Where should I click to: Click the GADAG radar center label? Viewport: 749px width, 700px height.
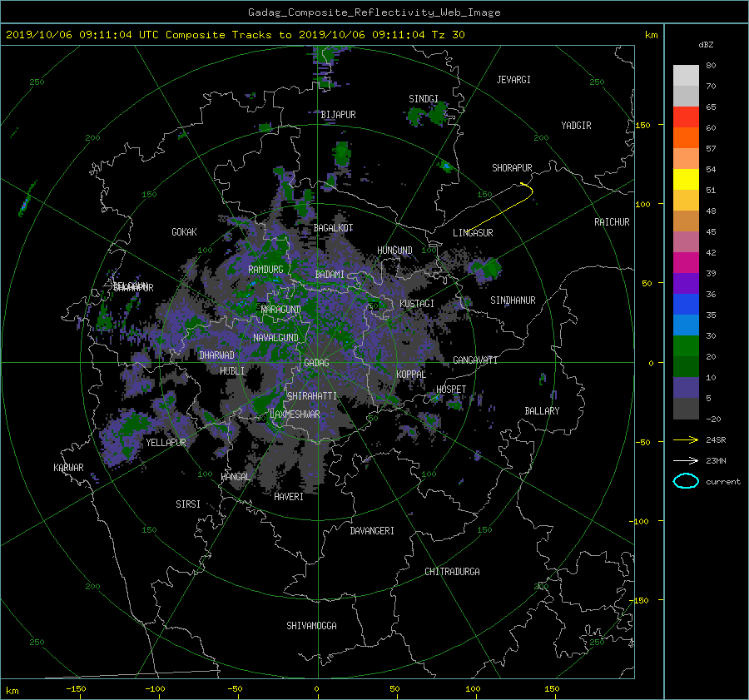[316, 363]
